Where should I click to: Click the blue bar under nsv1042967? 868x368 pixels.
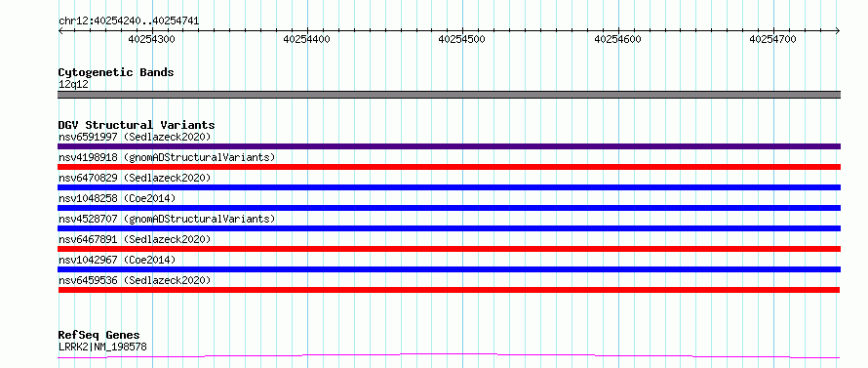pos(449,269)
